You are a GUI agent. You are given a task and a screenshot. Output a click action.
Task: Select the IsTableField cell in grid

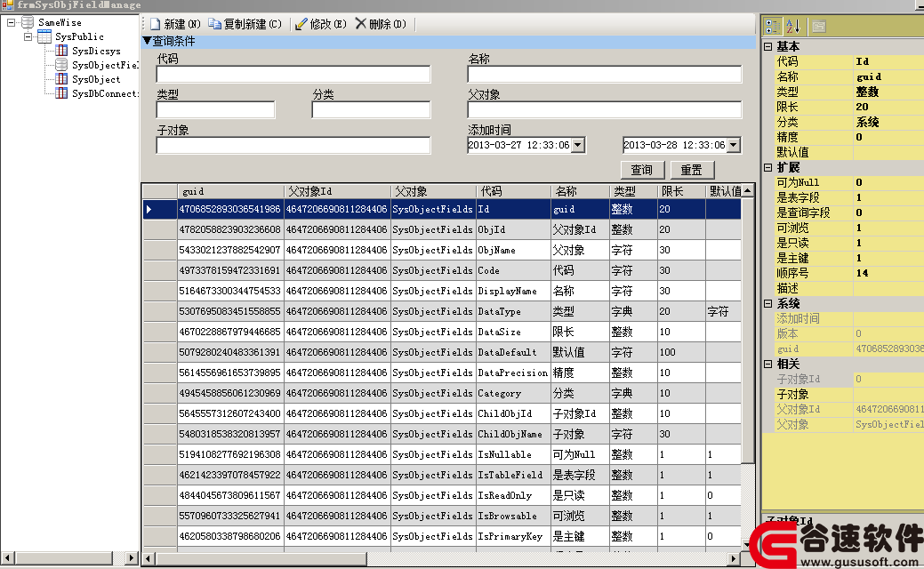512,475
